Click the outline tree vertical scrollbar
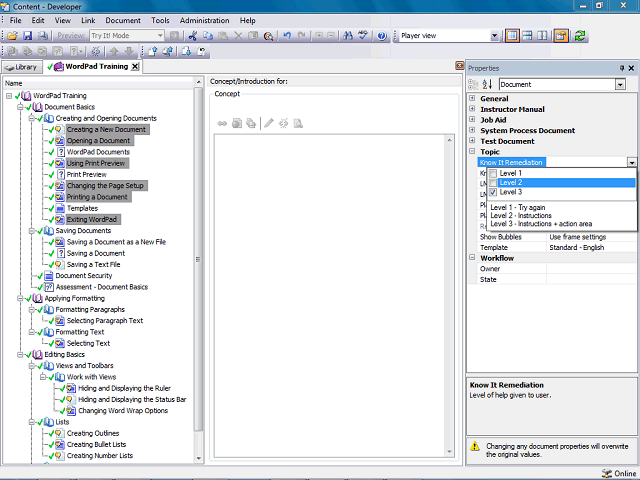The height and width of the screenshot is (480, 640). click(198, 259)
